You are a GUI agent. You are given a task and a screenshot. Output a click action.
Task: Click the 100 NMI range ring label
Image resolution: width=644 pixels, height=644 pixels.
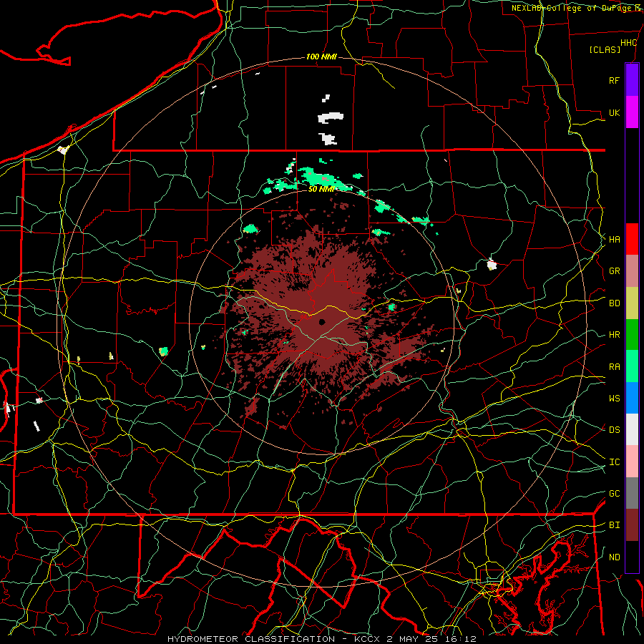pyautogui.click(x=321, y=57)
